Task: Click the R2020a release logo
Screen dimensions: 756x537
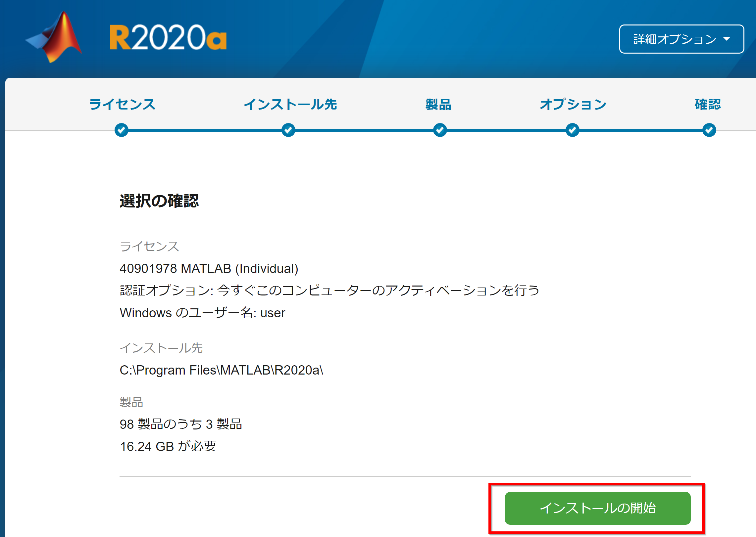Action: 168,37
